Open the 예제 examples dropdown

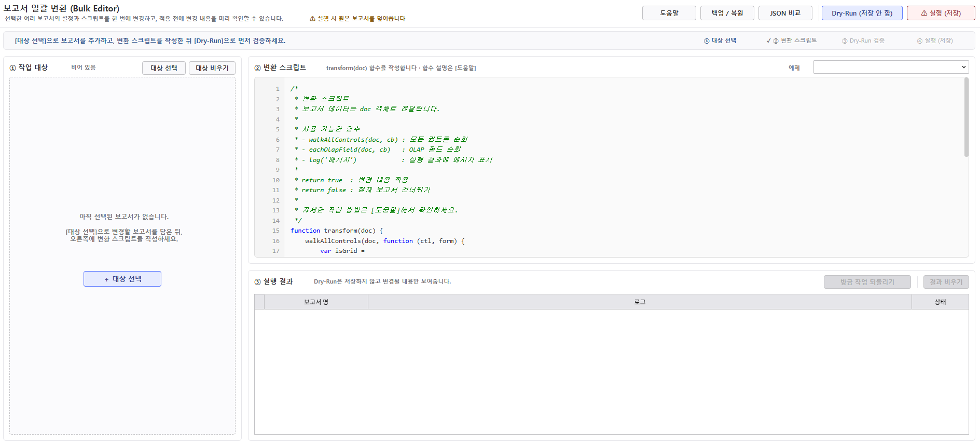coord(891,67)
